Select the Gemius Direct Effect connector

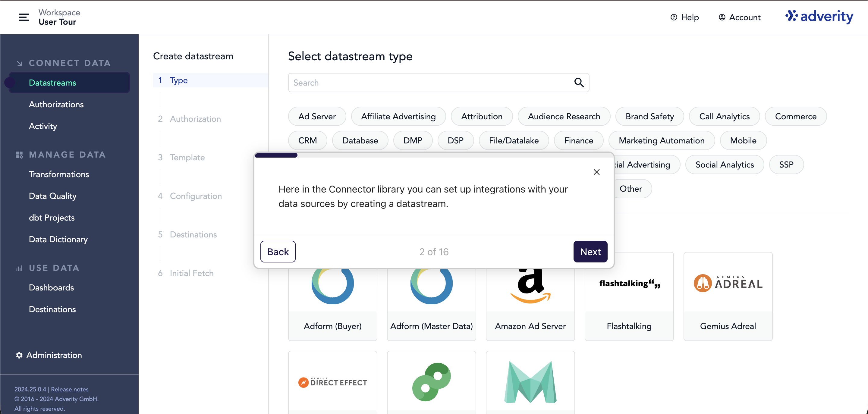332,382
